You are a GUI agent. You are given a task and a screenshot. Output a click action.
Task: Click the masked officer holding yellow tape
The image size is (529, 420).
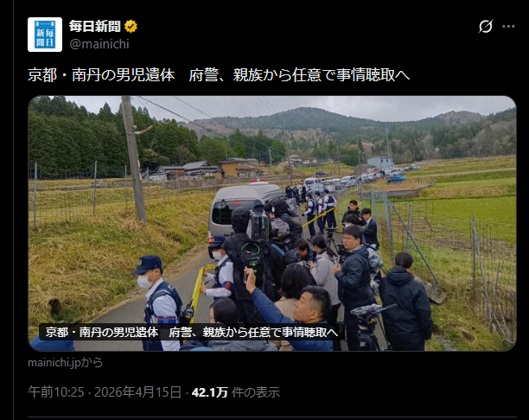tap(218, 268)
